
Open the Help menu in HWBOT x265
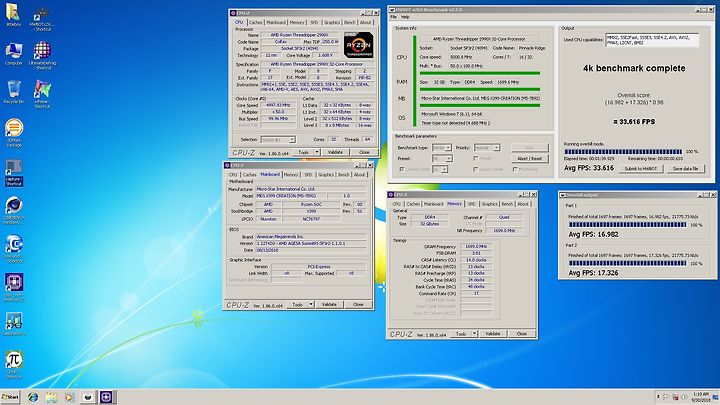tap(405, 17)
